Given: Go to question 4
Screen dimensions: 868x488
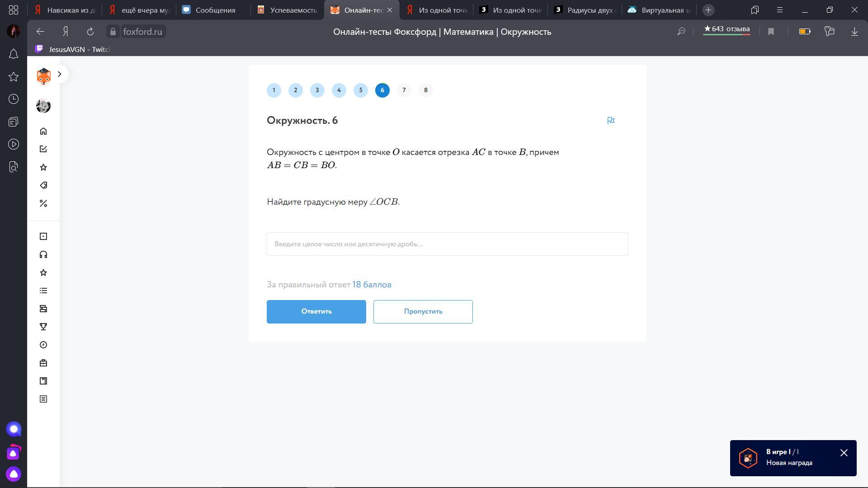Looking at the screenshot, I should point(339,90).
